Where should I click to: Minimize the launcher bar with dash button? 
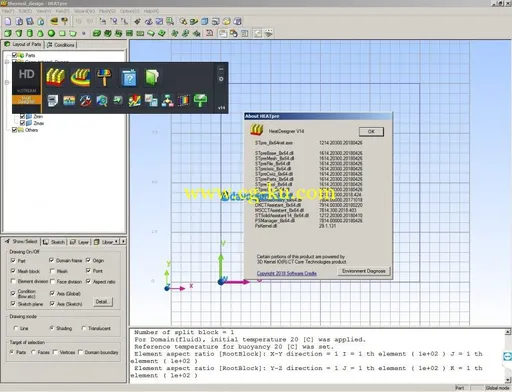coord(221,69)
